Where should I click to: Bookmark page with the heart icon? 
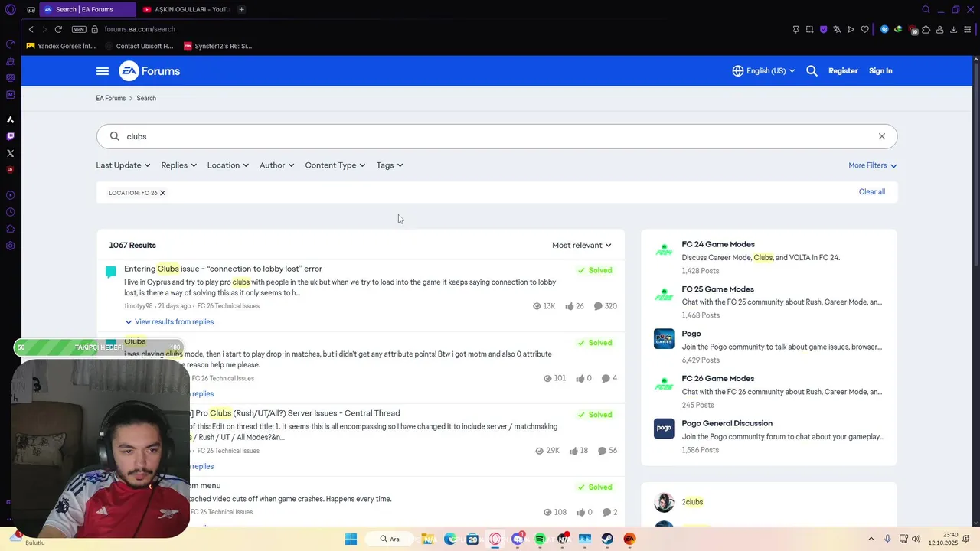coord(864,29)
